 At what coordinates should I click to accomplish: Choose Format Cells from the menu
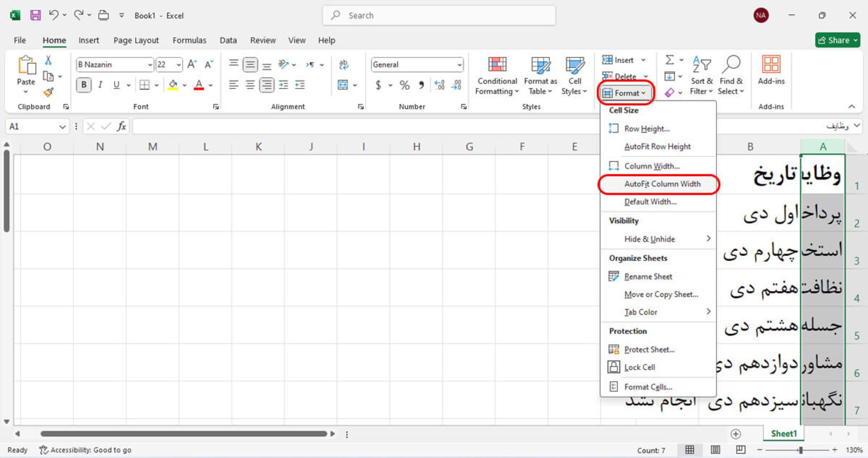pos(648,387)
